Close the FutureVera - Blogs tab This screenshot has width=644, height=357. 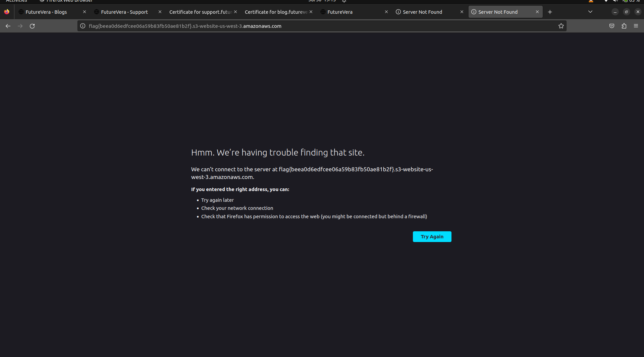85,12
